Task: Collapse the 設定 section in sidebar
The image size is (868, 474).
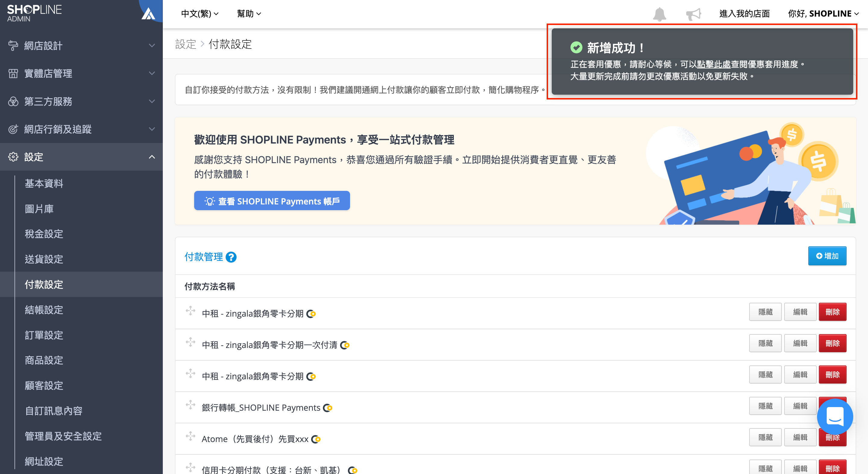Action: (152, 157)
